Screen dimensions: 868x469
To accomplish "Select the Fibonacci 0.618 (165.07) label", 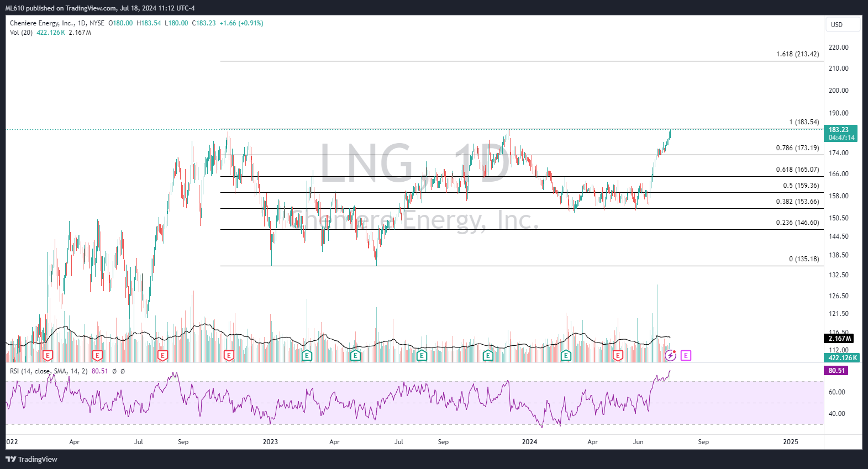I will [797, 170].
